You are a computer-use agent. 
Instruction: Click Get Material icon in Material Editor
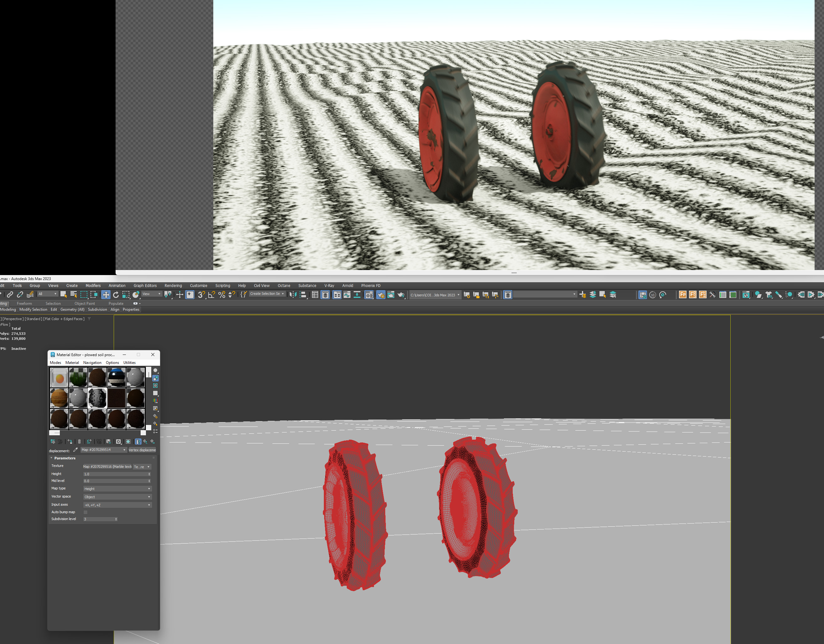pos(53,442)
